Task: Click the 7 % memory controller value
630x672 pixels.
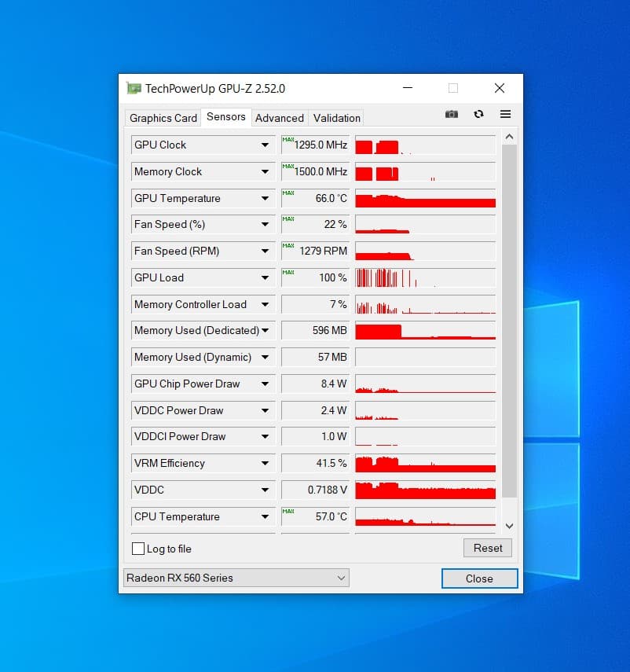Action: (x=316, y=304)
